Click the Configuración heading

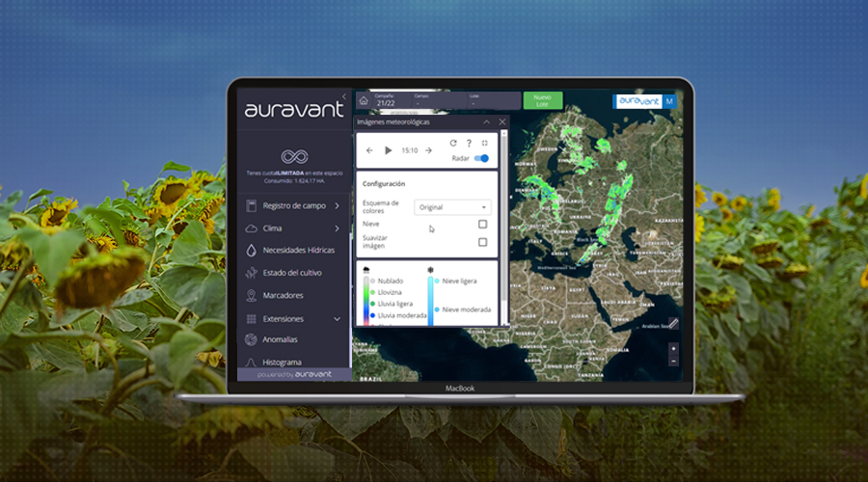click(384, 184)
